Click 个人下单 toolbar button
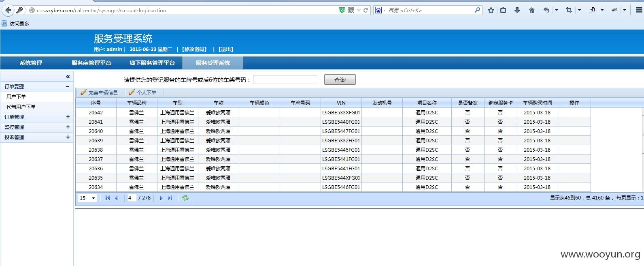 click(x=142, y=92)
